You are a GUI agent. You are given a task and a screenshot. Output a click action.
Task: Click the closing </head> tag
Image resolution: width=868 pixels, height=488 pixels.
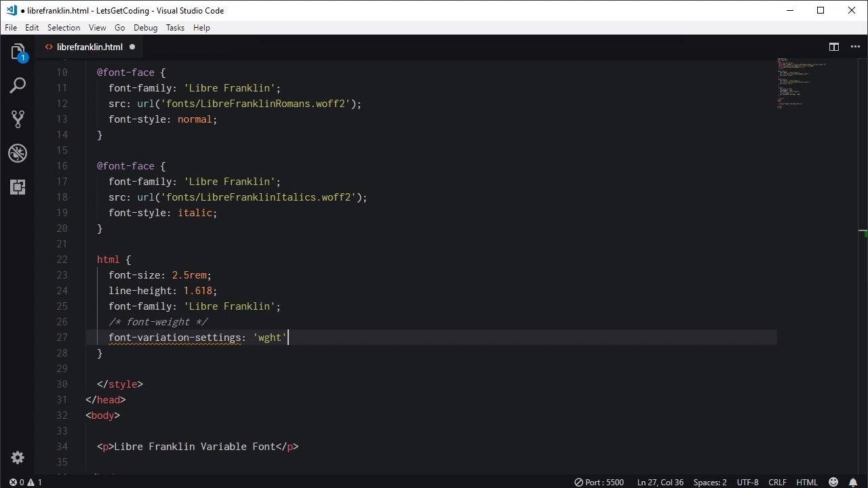pyautogui.click(x=106, y=400)
